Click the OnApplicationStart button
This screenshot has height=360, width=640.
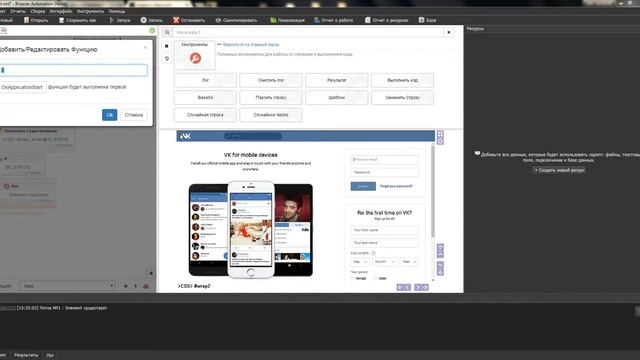click(22, 87)
